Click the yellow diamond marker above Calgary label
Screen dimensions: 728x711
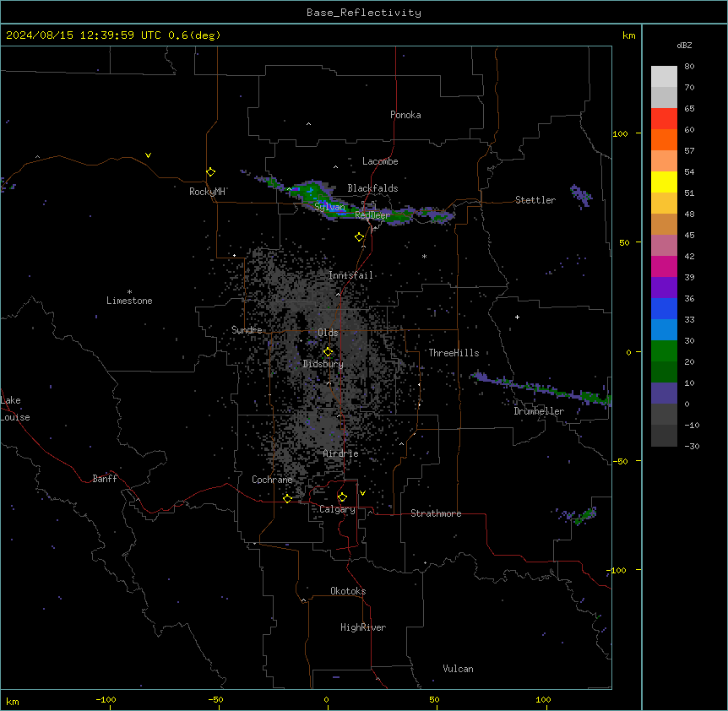pos(342,497)
